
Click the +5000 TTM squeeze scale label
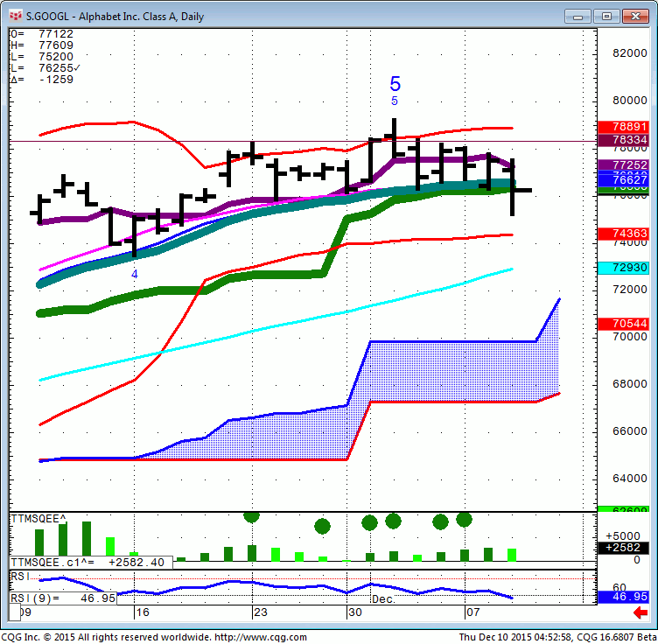point(623,536)
